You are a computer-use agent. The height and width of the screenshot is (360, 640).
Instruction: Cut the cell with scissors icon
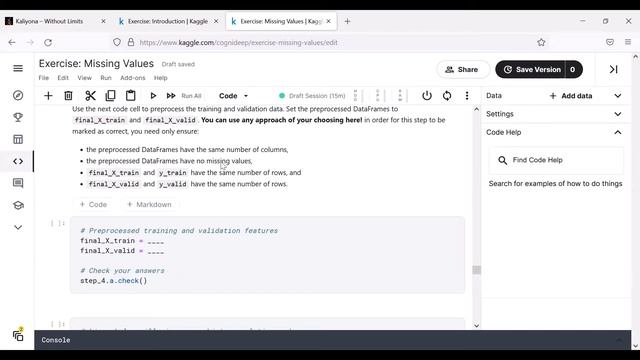[90, 96]
